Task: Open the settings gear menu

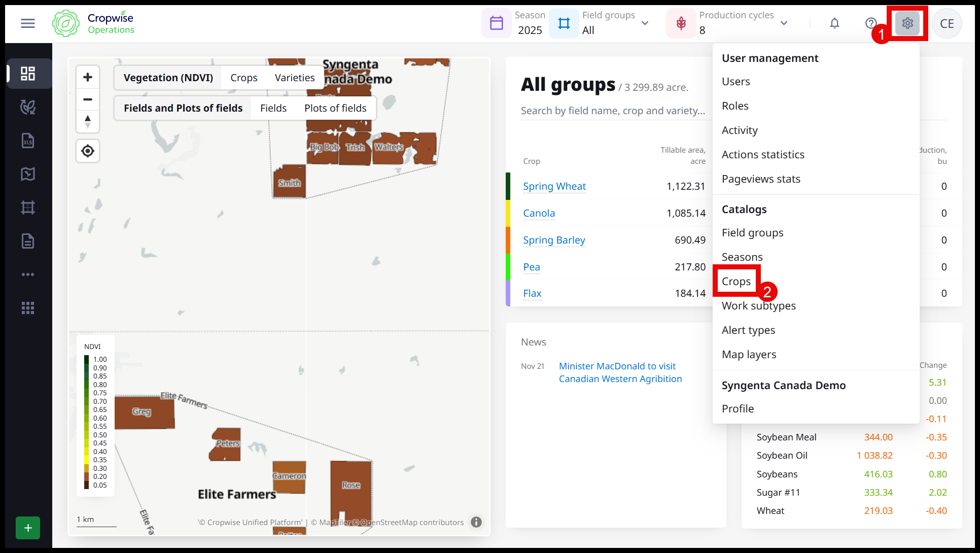Action: 907,23
